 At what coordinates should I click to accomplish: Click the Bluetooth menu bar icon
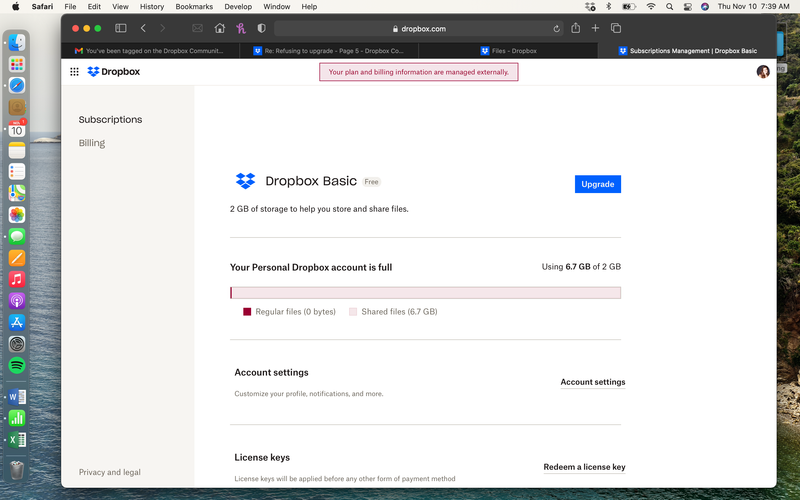pos(608,7)
